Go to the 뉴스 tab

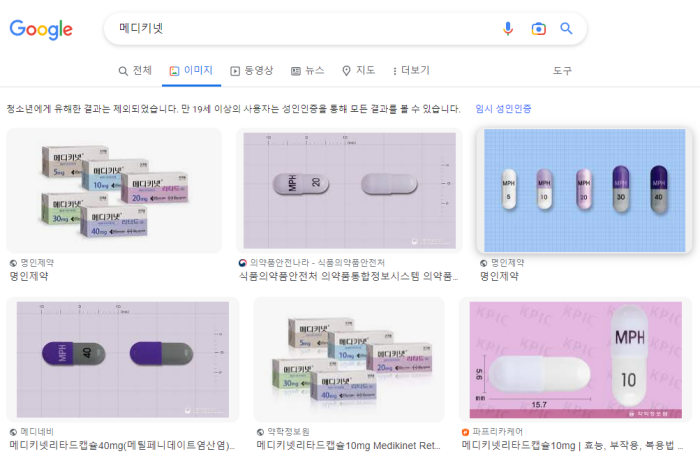[x=308, y=71]
